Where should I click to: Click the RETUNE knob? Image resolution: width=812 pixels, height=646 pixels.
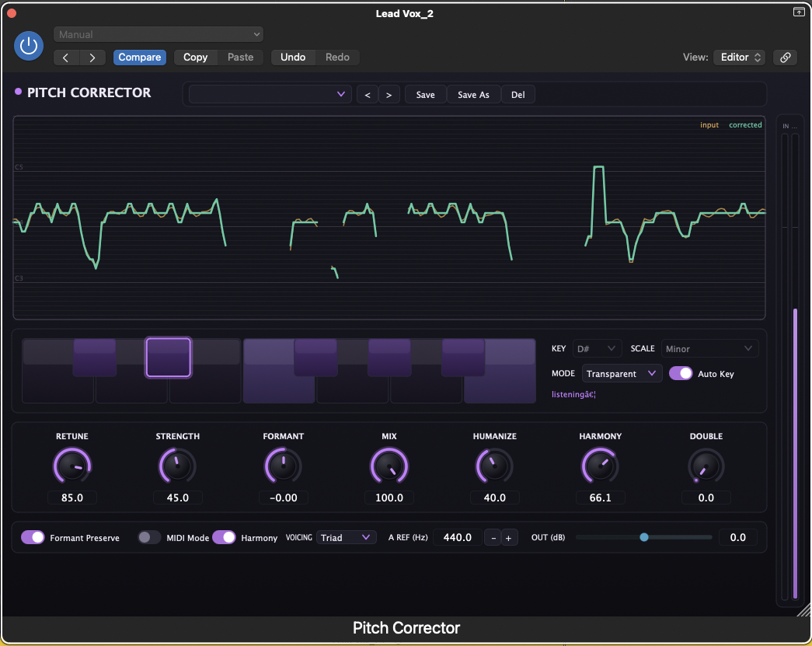(x=72, y=466)
